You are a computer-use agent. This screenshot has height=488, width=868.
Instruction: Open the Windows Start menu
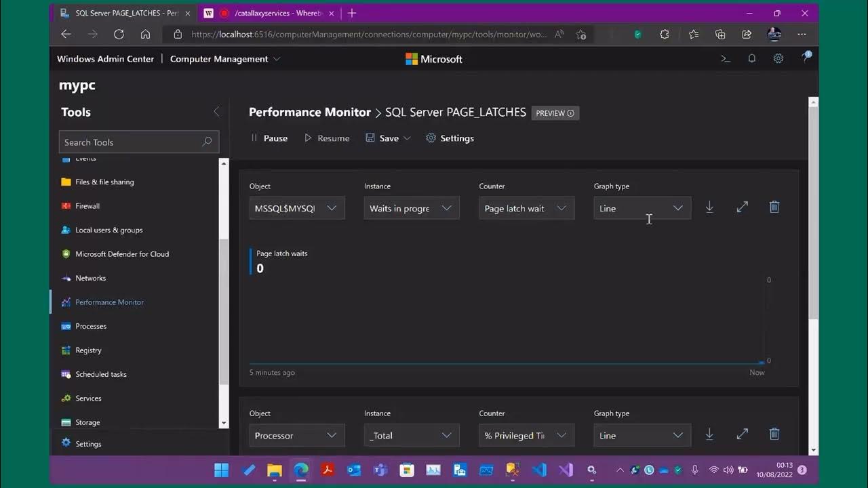pos(221,470)
